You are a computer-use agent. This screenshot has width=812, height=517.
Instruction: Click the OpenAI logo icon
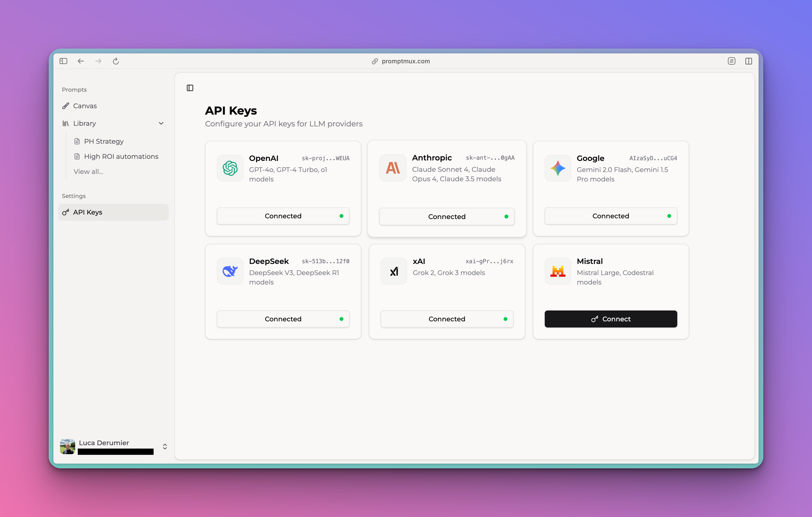coord(230,168)
